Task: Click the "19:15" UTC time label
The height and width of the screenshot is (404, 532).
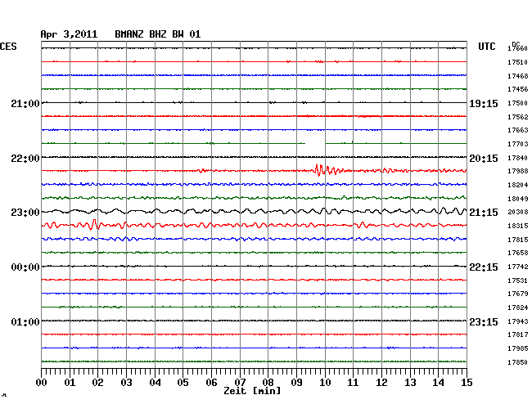Action: (484, 104)
